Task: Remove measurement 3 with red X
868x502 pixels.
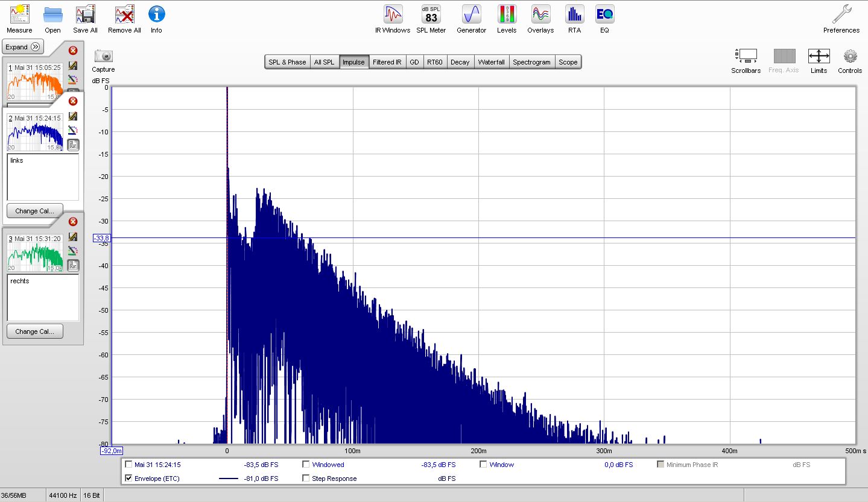Action: tap(73, 221)
